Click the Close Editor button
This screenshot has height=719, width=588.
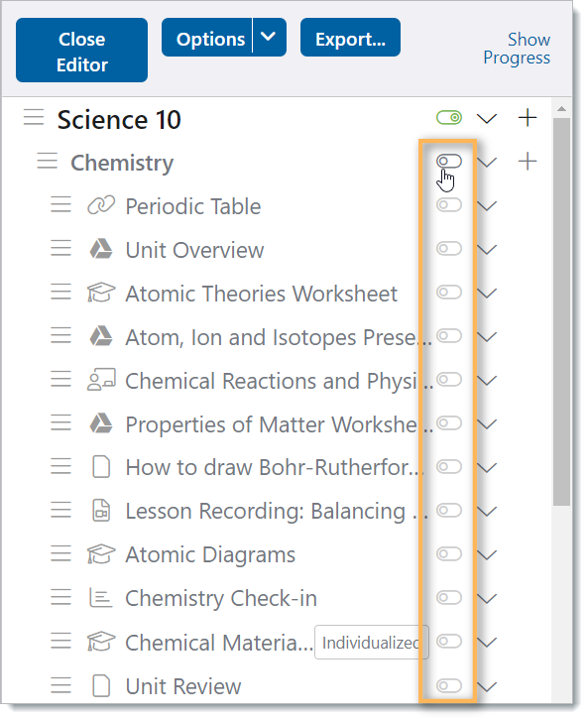[x=81, y=51]
